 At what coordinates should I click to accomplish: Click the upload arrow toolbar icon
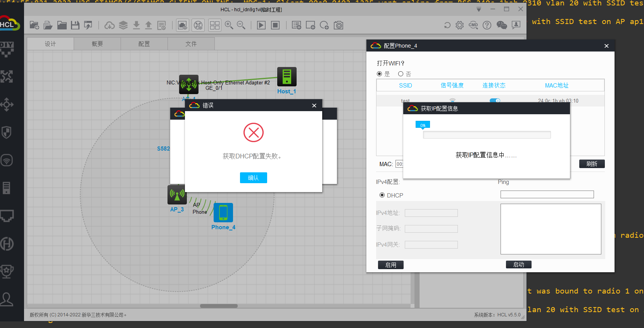pyautogui.click(x=148, y=26)
